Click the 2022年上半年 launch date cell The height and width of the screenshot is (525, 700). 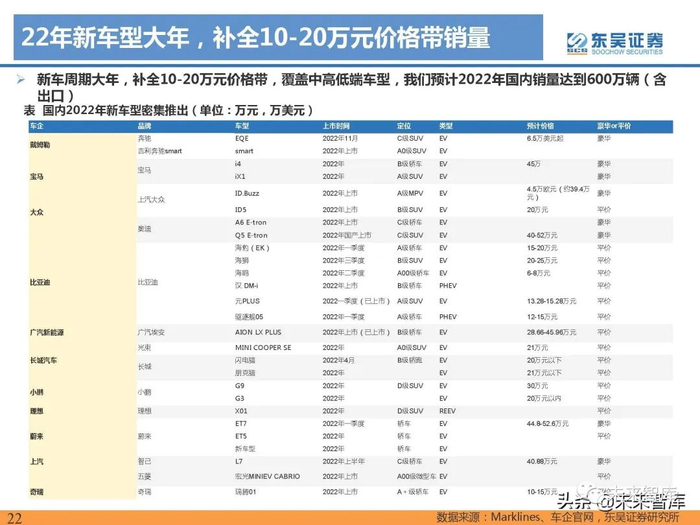(x=344, y=462)
